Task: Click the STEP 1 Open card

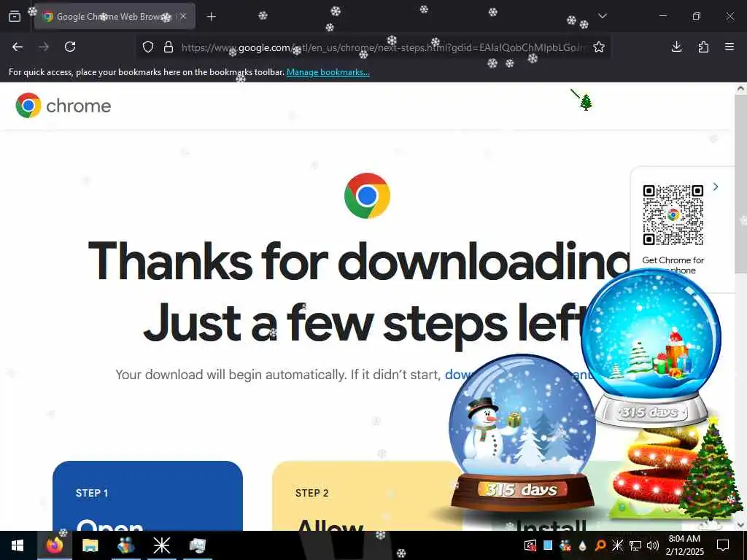Action: [147, 496]
